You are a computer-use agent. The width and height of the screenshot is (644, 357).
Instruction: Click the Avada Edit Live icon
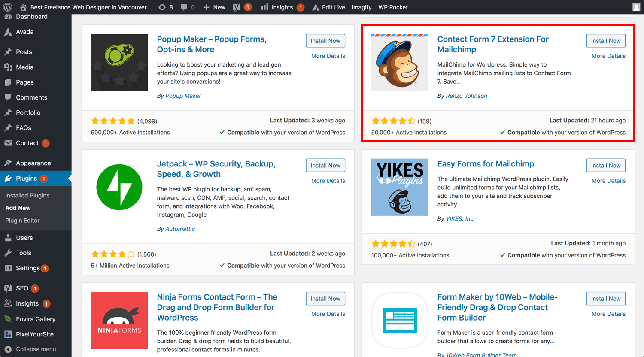click(316, 7)
